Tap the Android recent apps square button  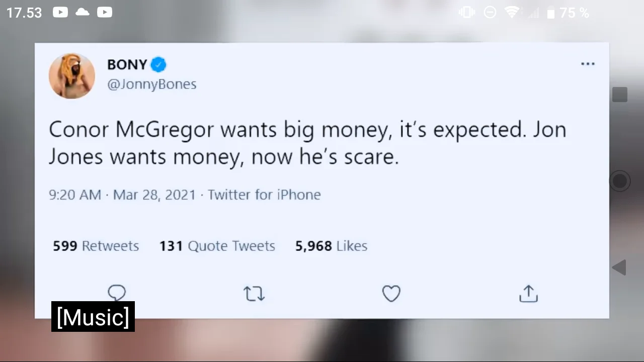click(x=620, y=95)
